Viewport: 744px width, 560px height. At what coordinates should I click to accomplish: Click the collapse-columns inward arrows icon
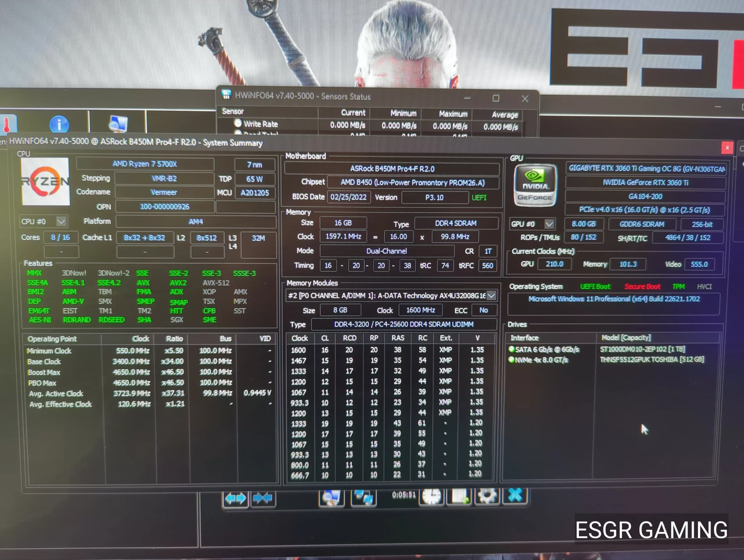(x=263, y=498)
